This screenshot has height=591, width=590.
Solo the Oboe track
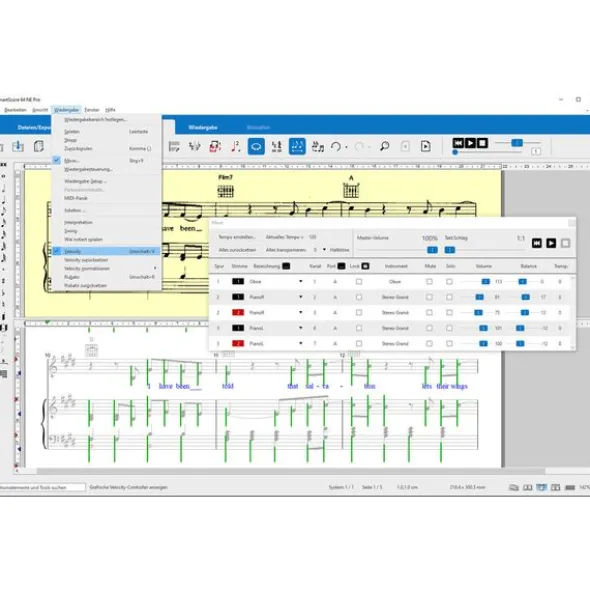click(x=449, y=282)
